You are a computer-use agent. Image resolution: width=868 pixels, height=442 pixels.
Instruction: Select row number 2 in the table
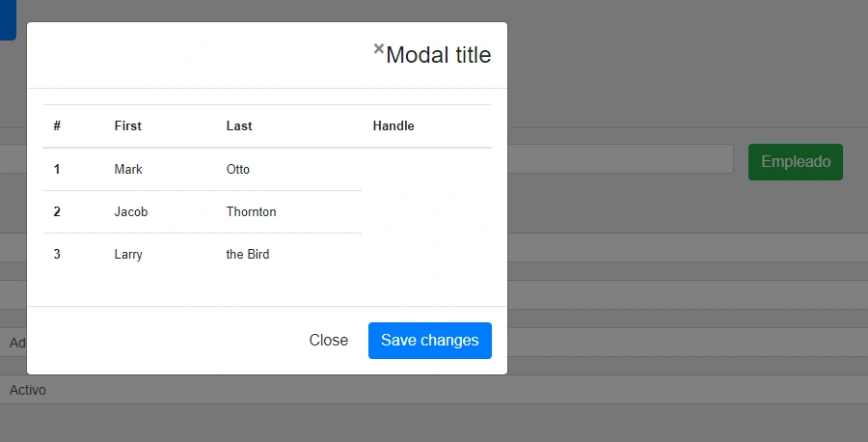(57, 211)
